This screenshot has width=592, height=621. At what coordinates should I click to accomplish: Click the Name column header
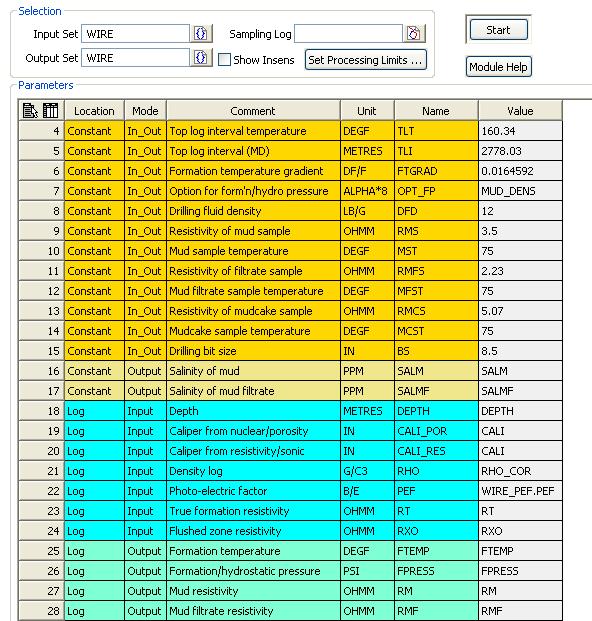436,110
